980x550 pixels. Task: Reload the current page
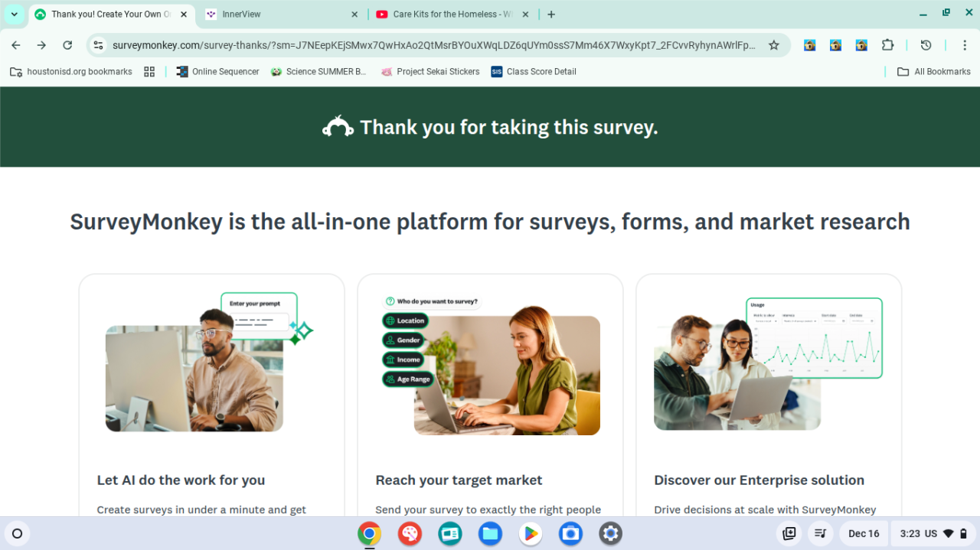tap(67, 45)
